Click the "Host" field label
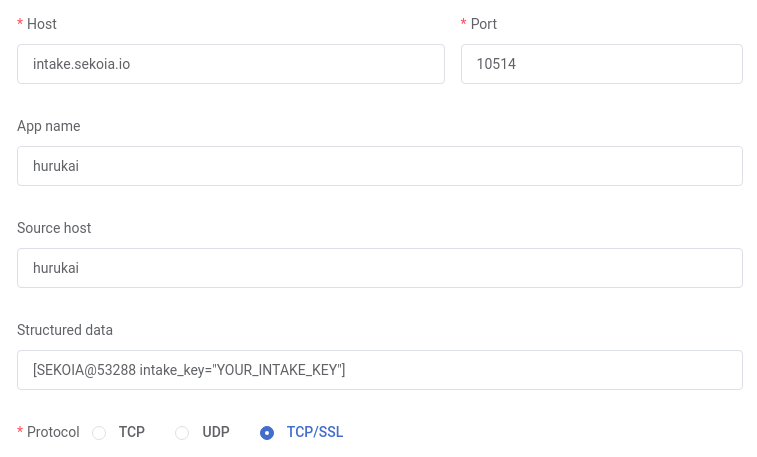The width and height of the screenshot is (757, 457). click(42, 24)
